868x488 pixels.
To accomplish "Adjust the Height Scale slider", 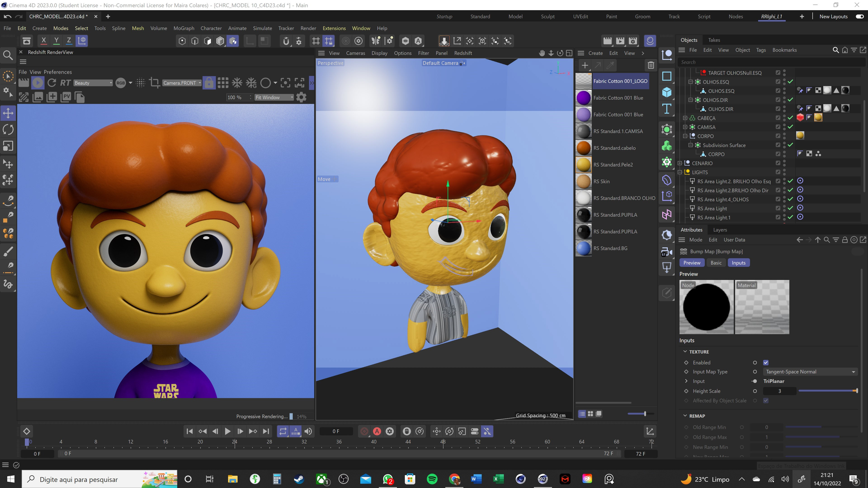I will click(x=827, y=391).
